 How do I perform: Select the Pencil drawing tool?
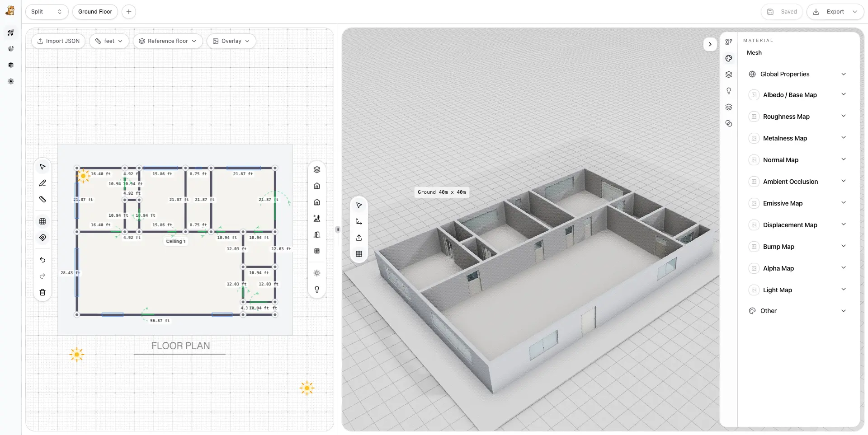42,183
